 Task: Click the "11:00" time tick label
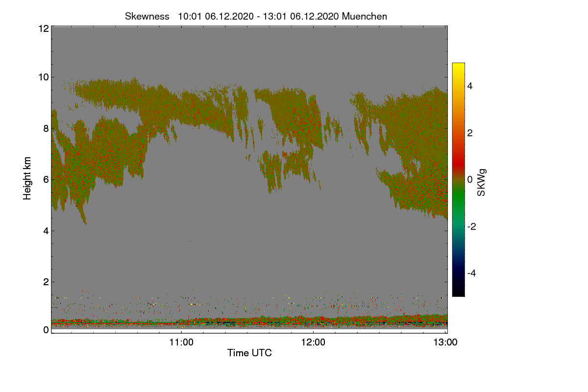click(181, 343)
